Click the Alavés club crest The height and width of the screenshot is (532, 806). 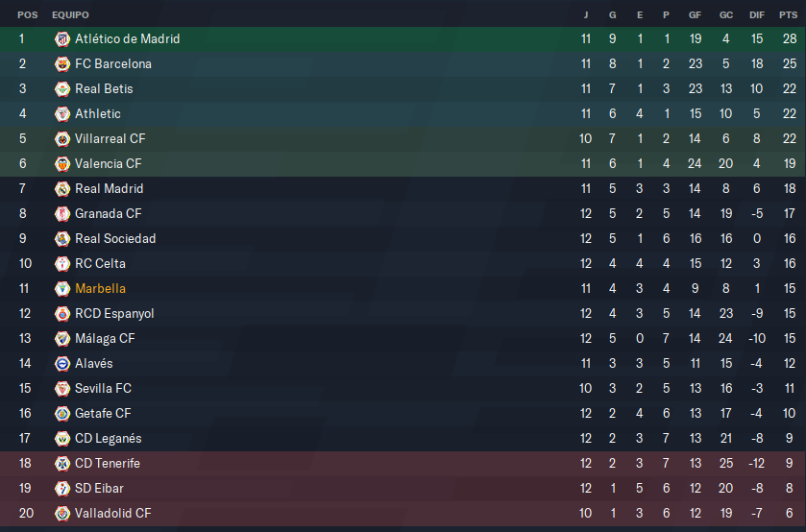pos(62,364)
